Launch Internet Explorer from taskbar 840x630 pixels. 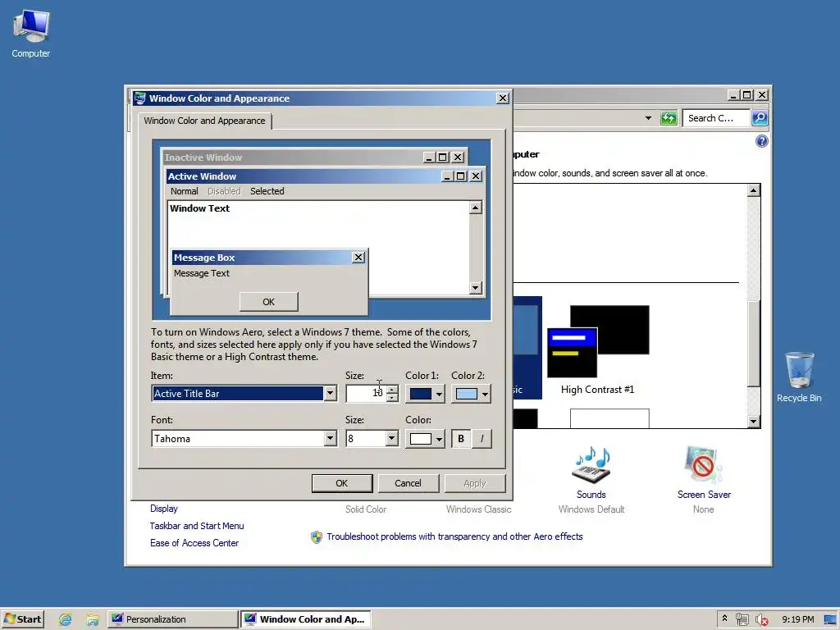pos(66,619)
